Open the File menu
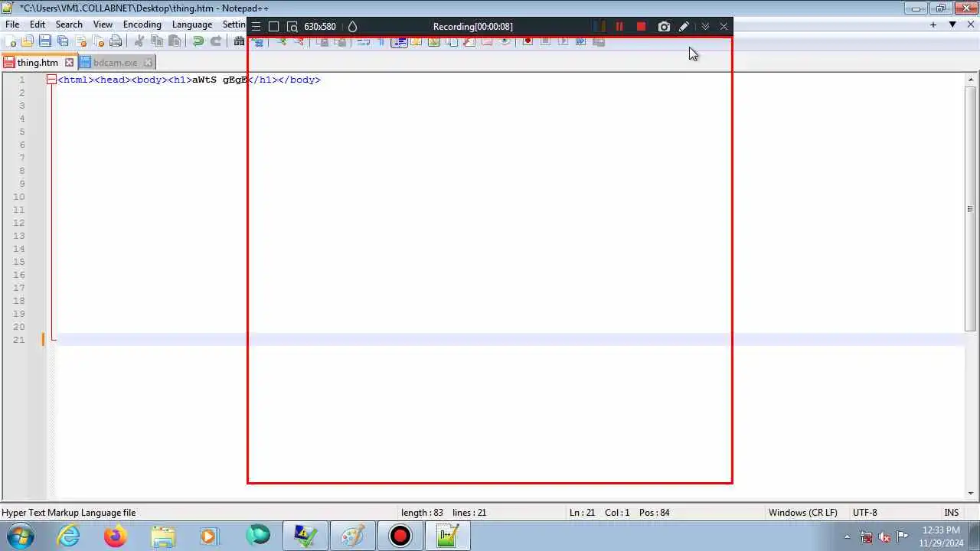 pos(12,24)
